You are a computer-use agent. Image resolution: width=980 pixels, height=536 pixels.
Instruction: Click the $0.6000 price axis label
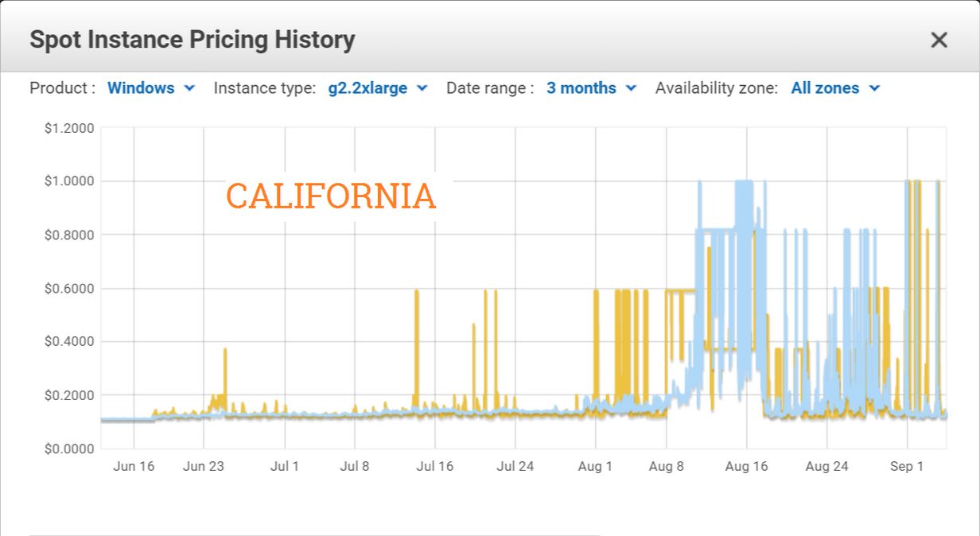(x=69, y=289)
